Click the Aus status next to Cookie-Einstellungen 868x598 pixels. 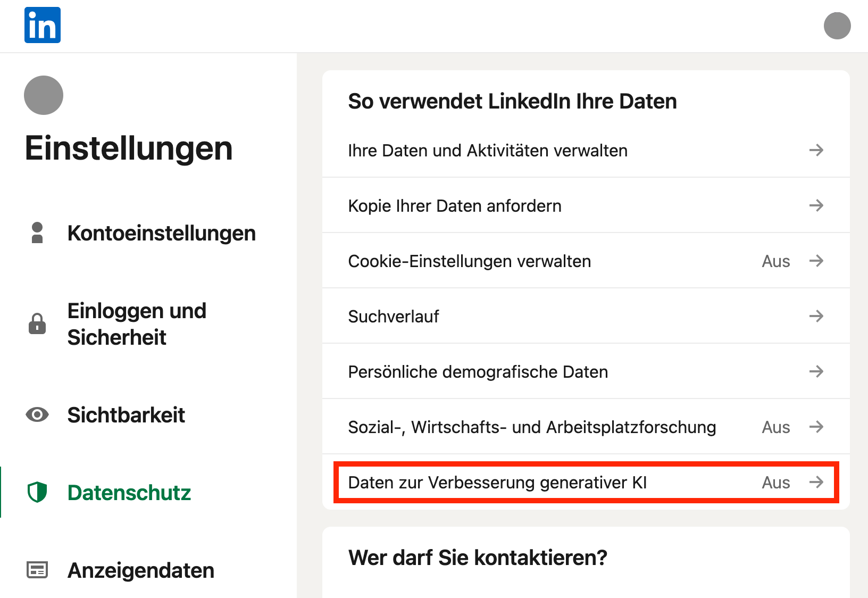click(x=775, y=261)
